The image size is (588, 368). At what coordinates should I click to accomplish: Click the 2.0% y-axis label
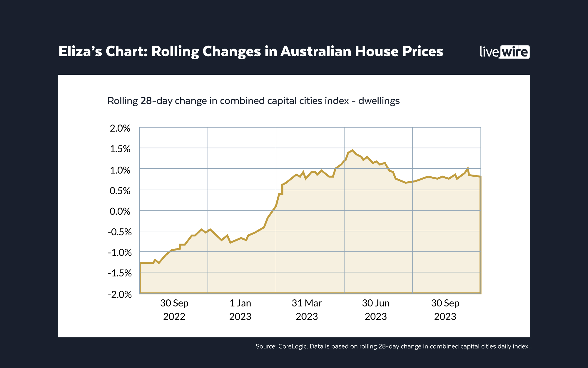120,128
